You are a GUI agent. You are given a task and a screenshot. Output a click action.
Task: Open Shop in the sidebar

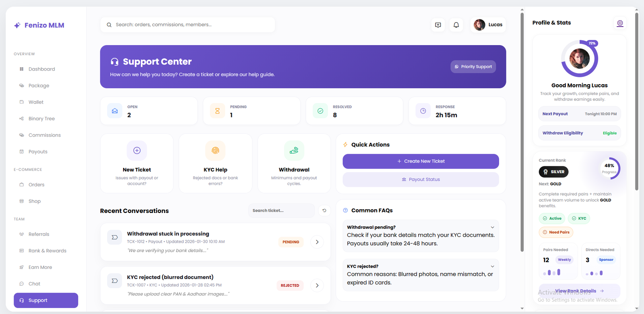click(x=46, y=201)
